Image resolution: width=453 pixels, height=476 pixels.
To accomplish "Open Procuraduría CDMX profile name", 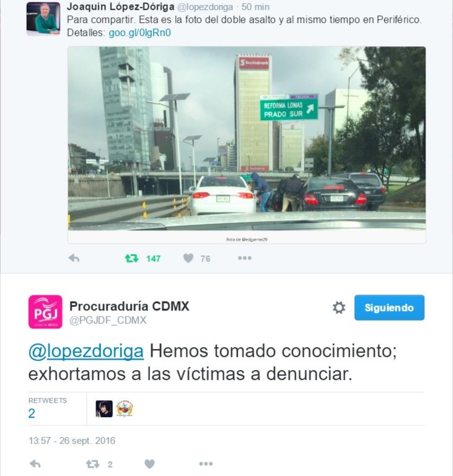I will pos(130,306).
